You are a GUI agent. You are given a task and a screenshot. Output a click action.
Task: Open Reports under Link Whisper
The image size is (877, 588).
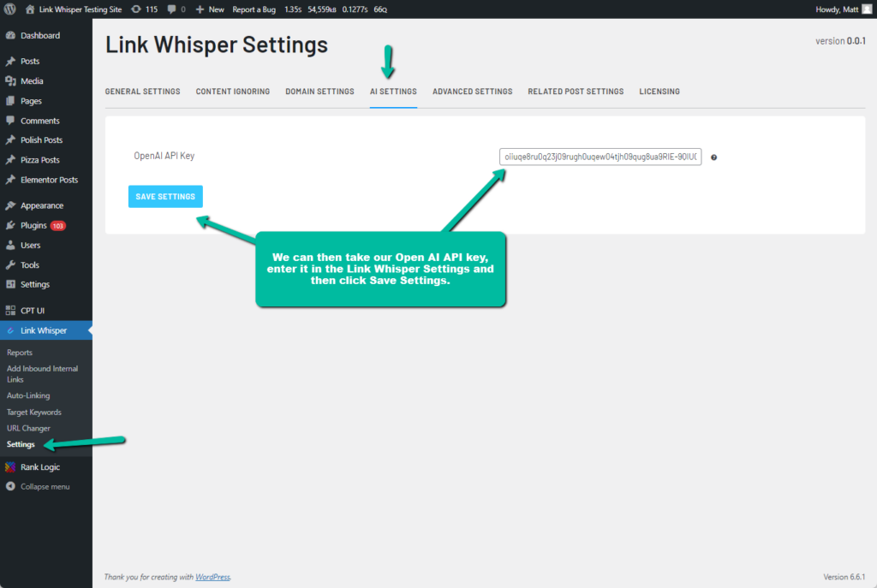pos(20,352)
